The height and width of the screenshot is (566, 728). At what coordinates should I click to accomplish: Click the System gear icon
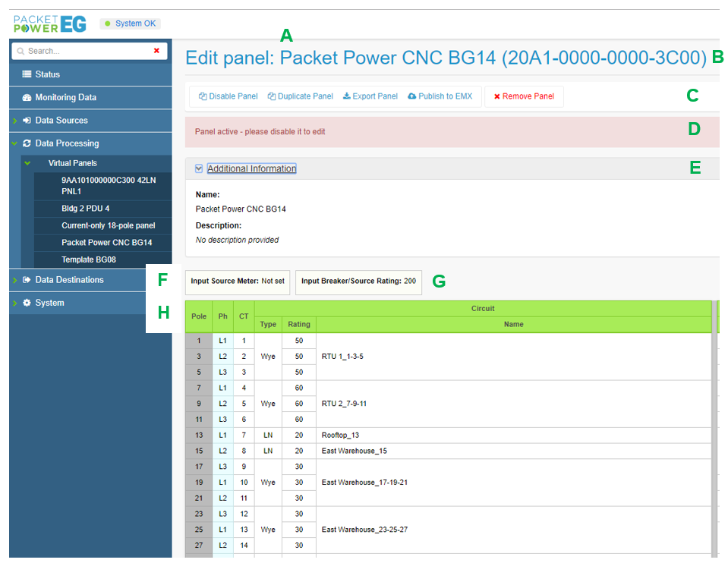(27, 303)
